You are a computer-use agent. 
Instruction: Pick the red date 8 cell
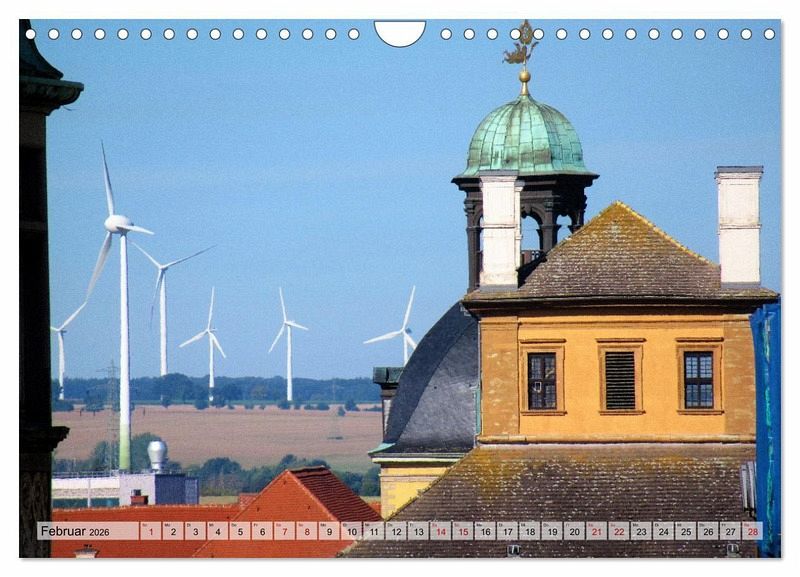(307, 531)
